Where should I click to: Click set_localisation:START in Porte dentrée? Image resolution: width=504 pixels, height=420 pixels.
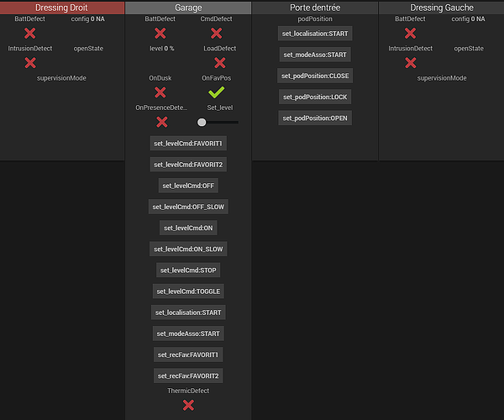tap(315, 34)
